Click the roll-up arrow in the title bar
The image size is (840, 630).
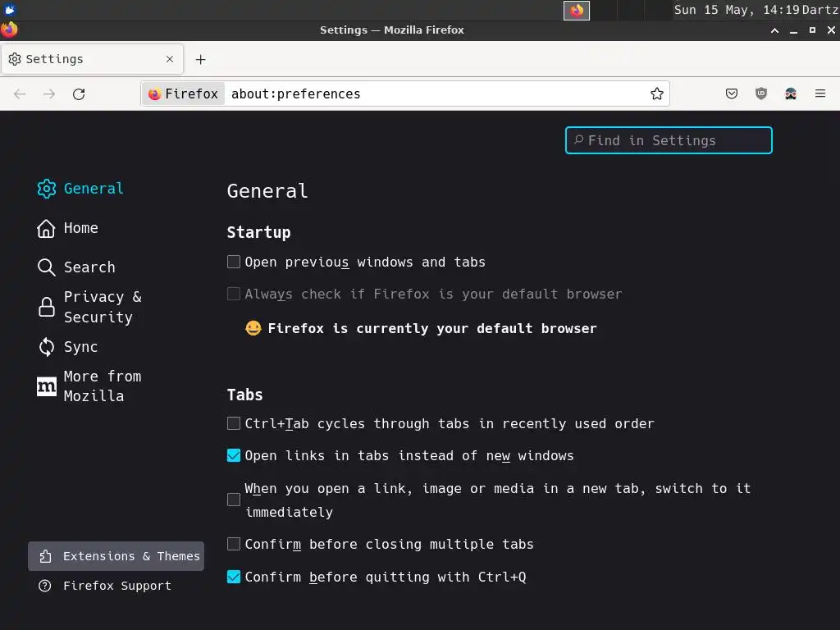[x=774, y=30]
